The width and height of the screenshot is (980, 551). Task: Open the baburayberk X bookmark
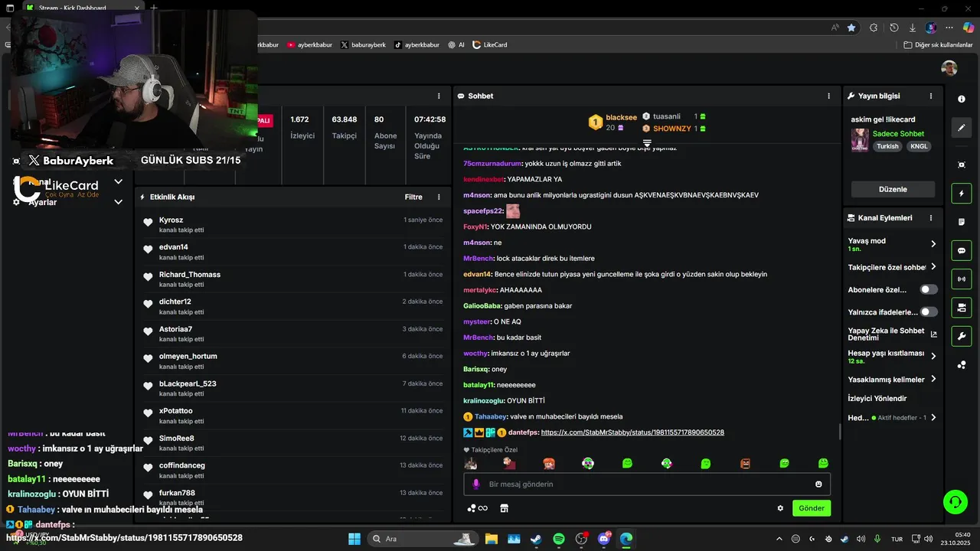point(363,44)
